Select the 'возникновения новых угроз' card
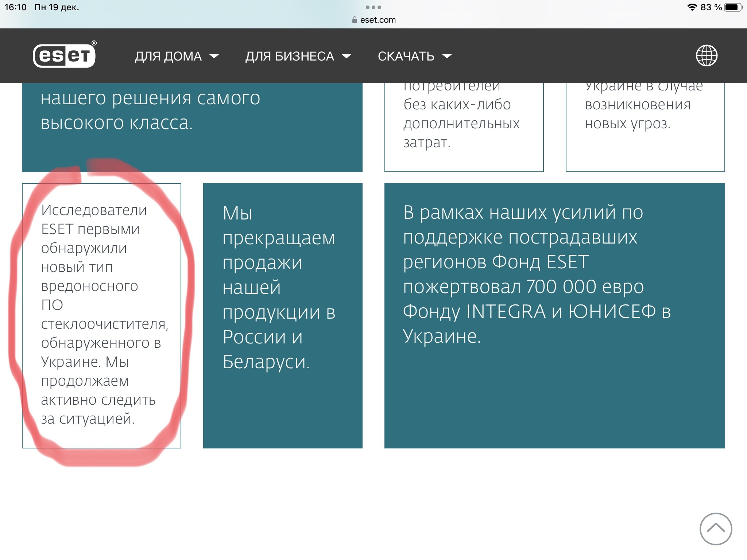Image resolution: width=747 pixels, height=560 pixels. click(645, 127)
